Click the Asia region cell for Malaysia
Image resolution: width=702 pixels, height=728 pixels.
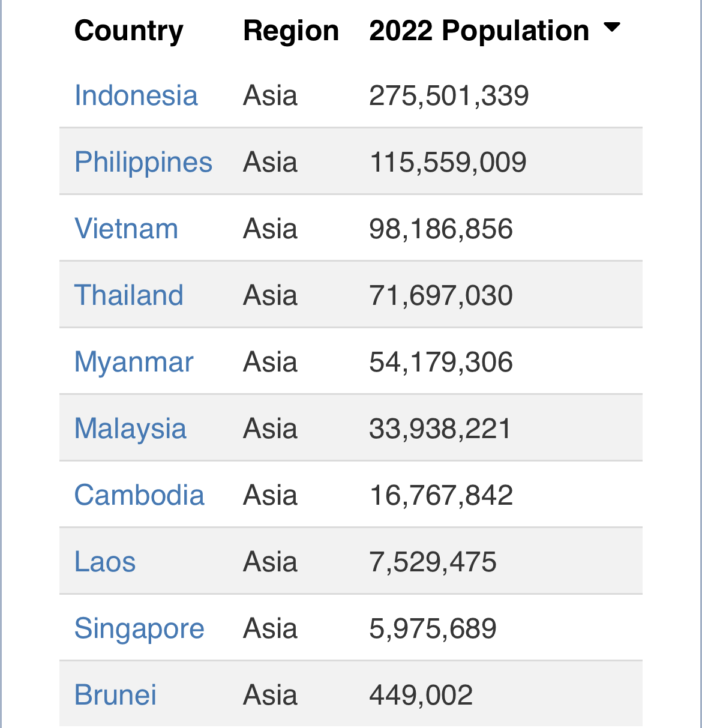270,429
